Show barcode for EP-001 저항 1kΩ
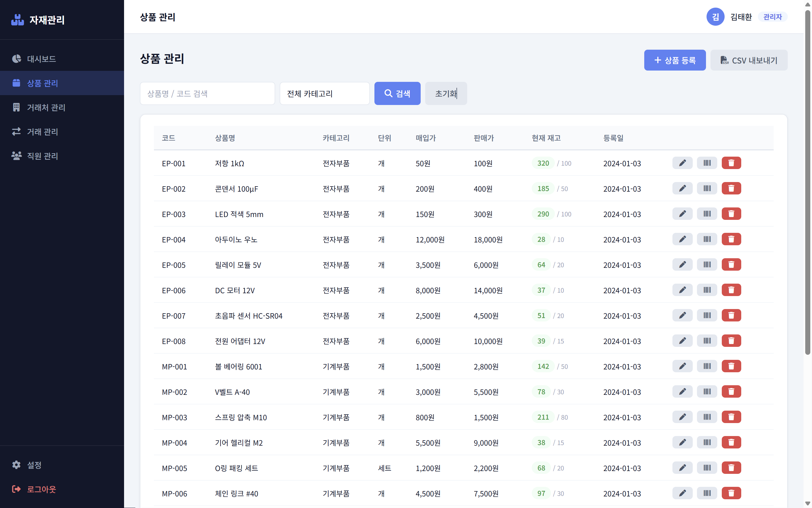Viewport: 812px width, 508px height. point(707,163)
